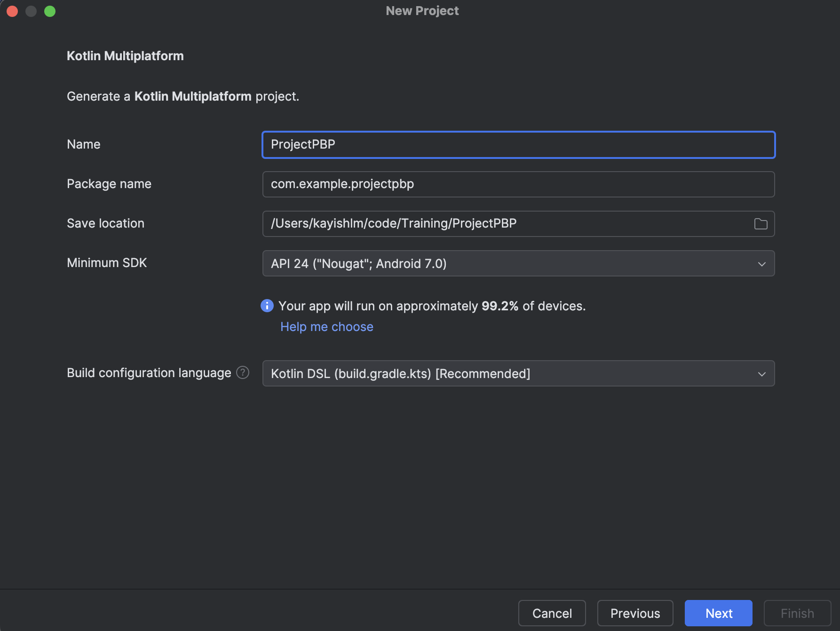Click the New Project title bar text
The width and height of the screenshot is (840, 631).
(x=422, y=11)
